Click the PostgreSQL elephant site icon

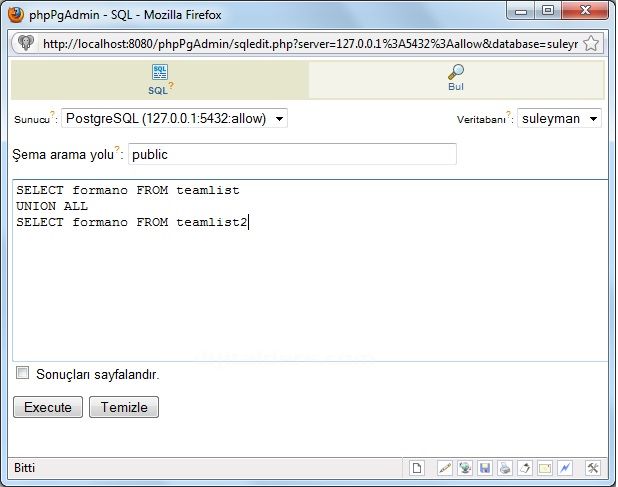point(26,43)
